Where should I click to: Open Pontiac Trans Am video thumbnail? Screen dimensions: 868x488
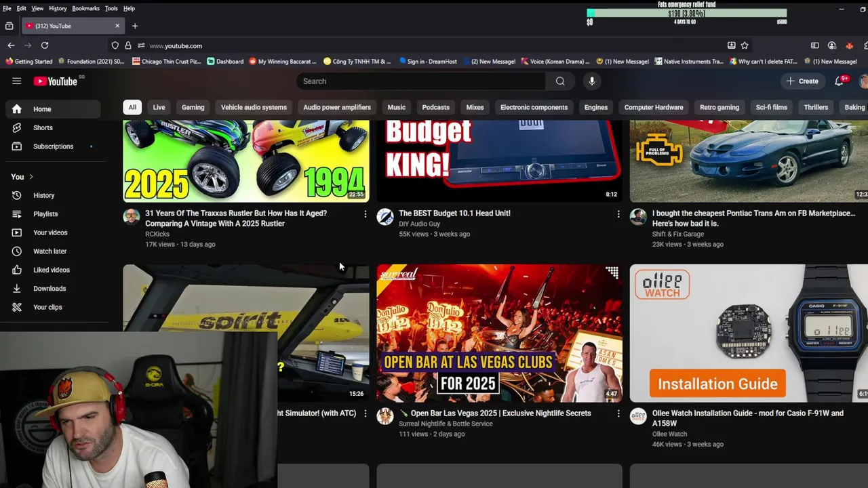coord(749,161)
